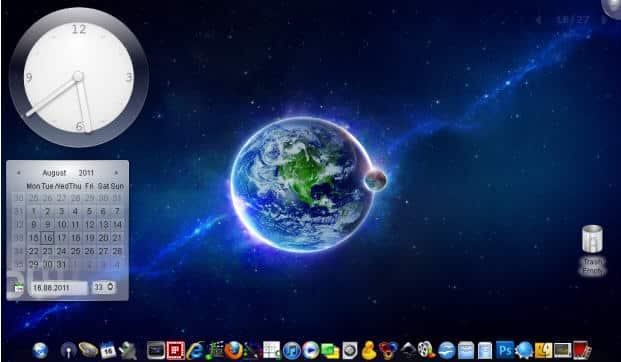Open the green chat bubbles icon
621x362 pixels.
[x=330, y=351]
